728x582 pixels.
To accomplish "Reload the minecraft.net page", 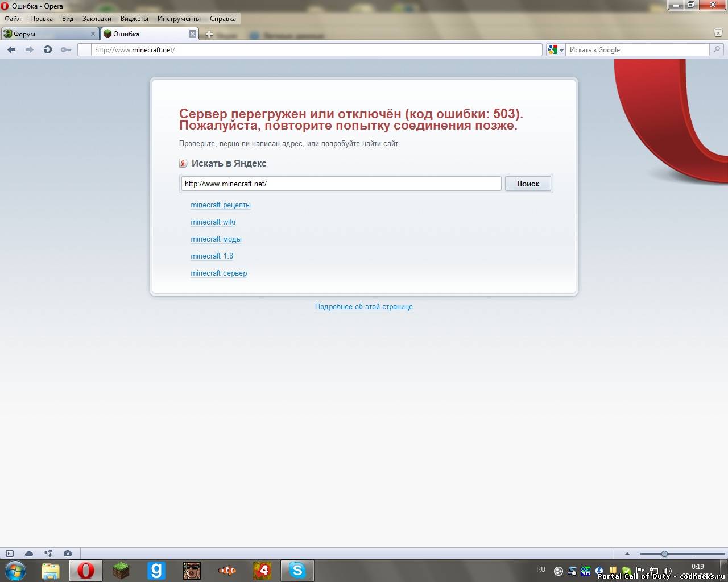I will click(48, 50).
